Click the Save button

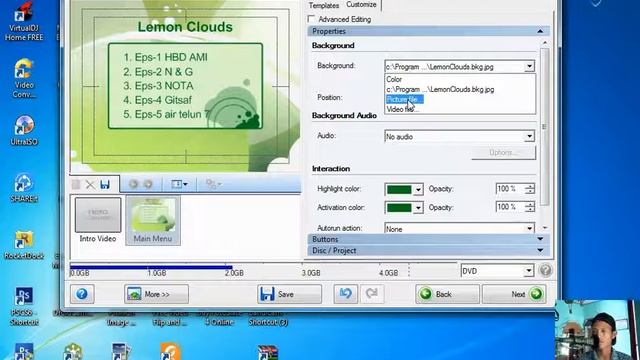289,294
